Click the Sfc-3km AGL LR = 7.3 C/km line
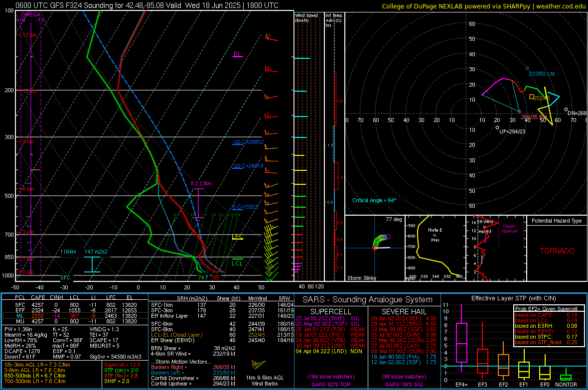This screenshot has height=390, width=588. [37, 365]
